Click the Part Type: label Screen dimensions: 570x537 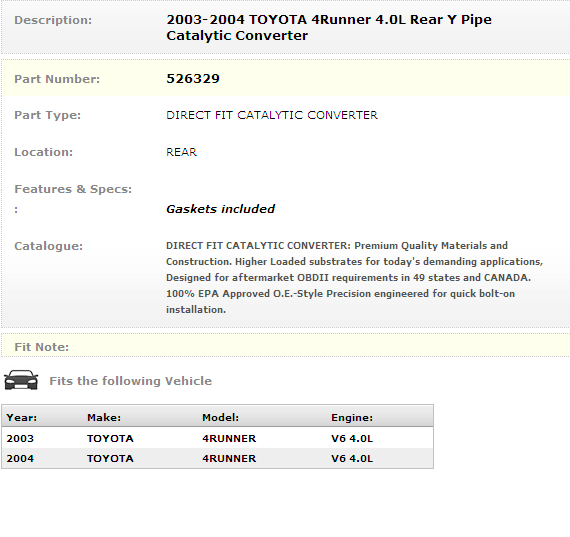pyautogui.click(x=48, y=115)
